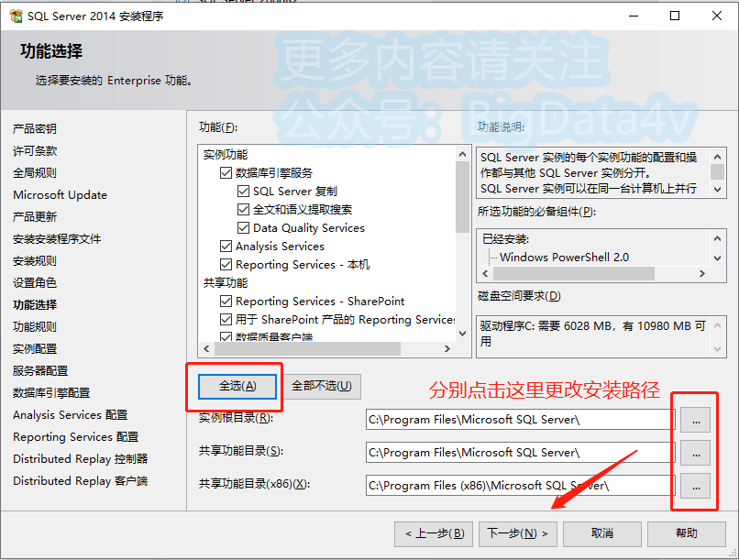739x560 pixels.
Task: Browse for shared feature directory path
Action: pyautogui.click(x=695, y=453)
